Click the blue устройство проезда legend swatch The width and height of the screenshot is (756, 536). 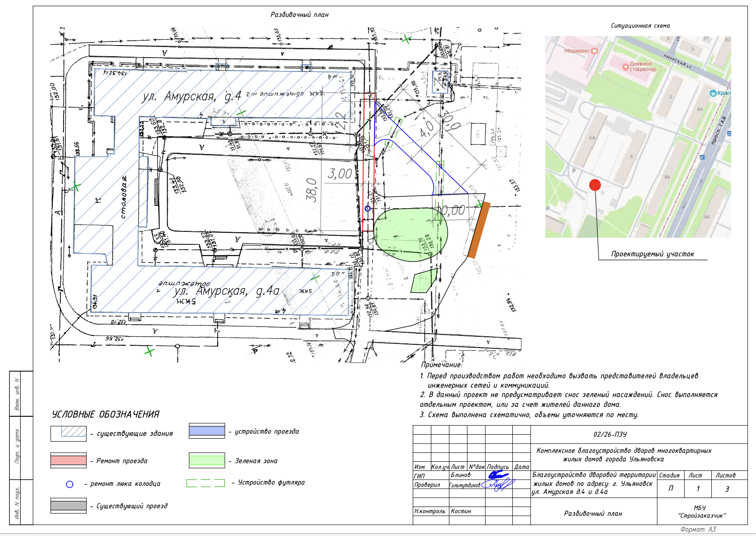207,431
